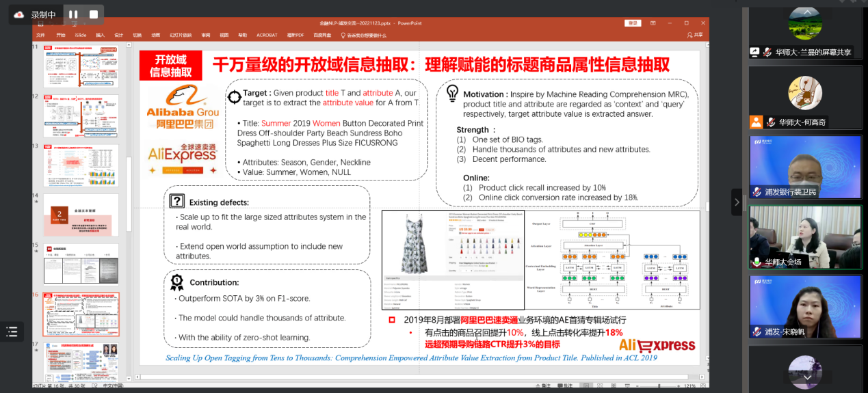
Task: Collapse the participant video panel arrow
Action: 737,202
